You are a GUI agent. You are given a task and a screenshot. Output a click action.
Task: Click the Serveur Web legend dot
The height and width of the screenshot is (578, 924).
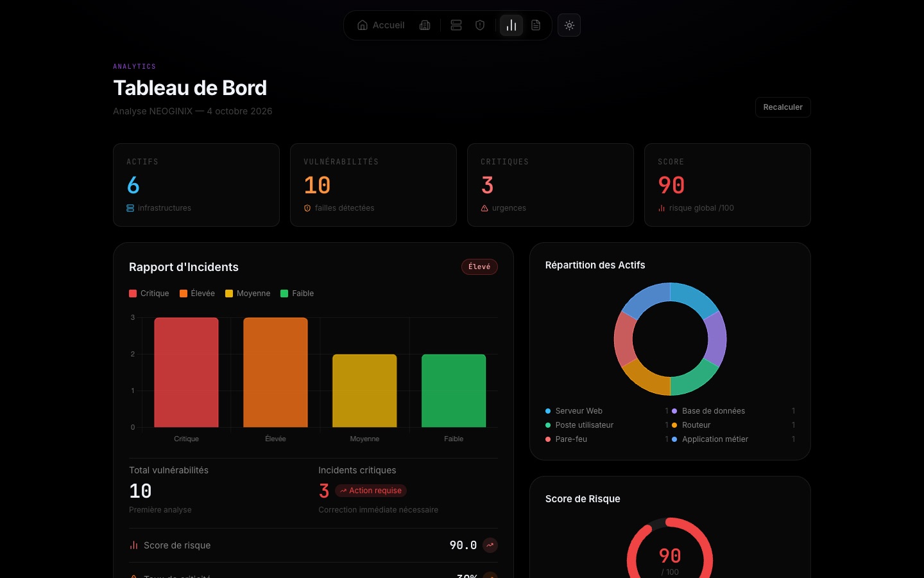click(x=548, y=411)
